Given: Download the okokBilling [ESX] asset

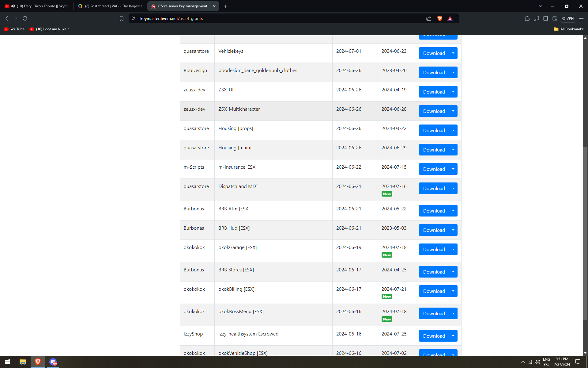Looking at the screenshot, I should [434, 291].
